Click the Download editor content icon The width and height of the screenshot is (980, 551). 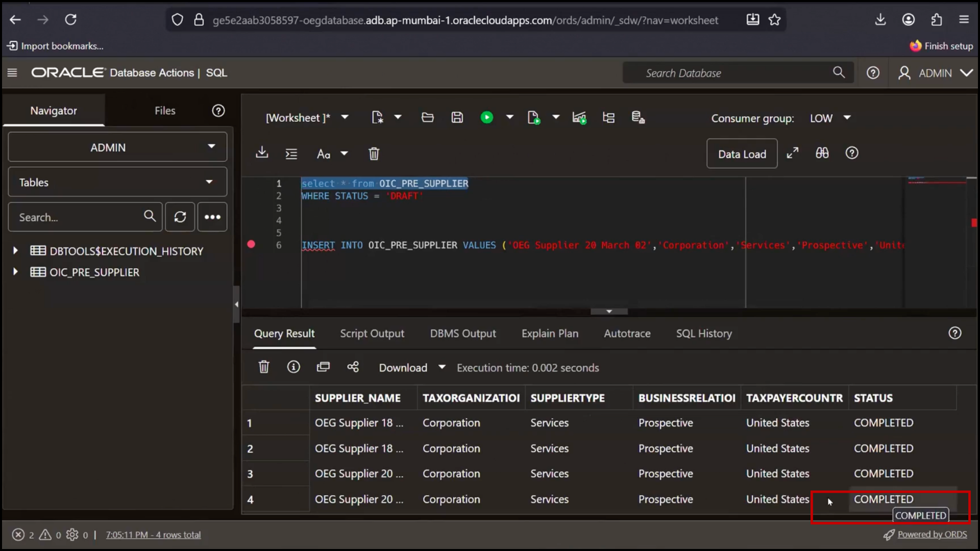pyautogui.click(x=262, y=153)
